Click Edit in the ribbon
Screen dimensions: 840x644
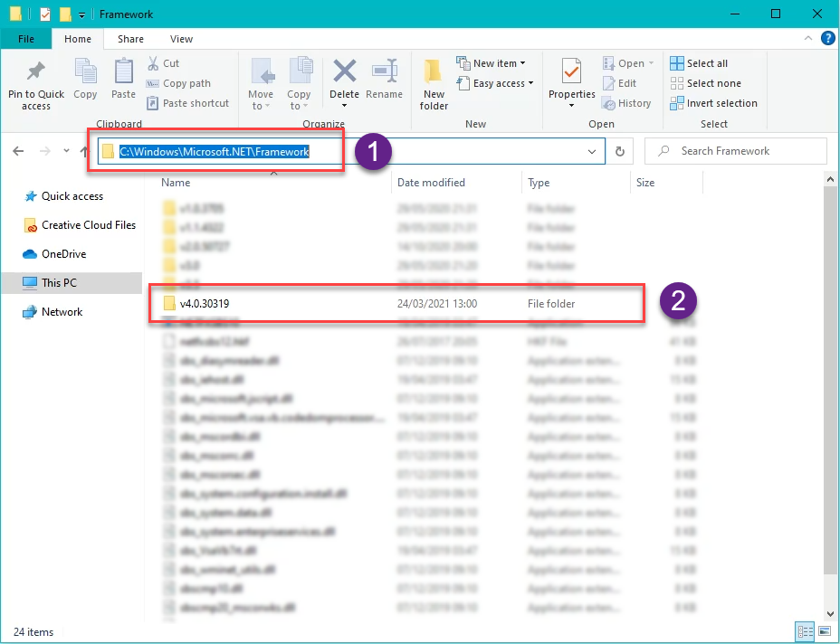click(620, 83)
